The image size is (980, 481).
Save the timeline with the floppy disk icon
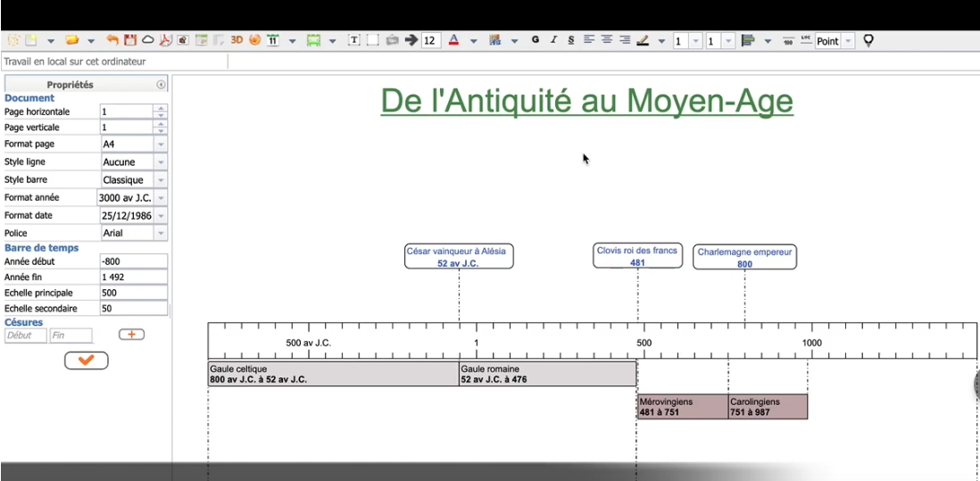[130, 40]
